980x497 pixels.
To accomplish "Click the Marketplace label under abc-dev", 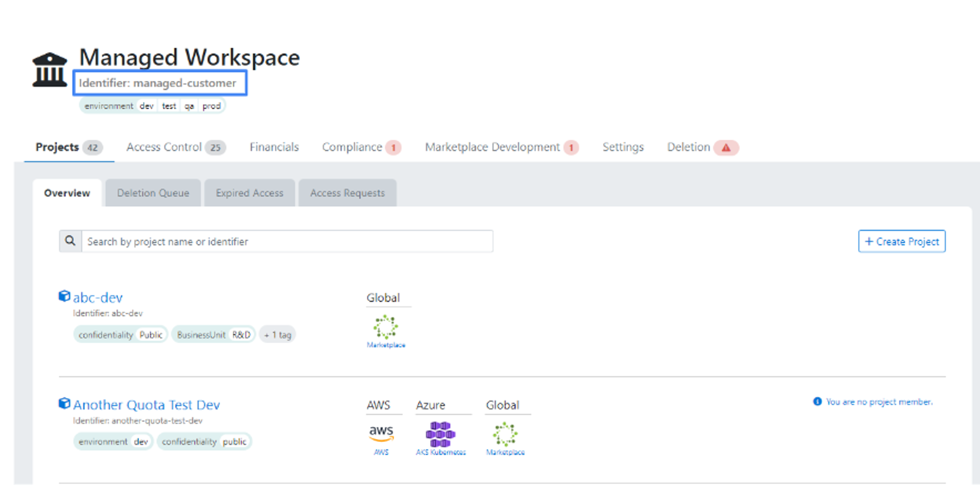I will point(386,345).
